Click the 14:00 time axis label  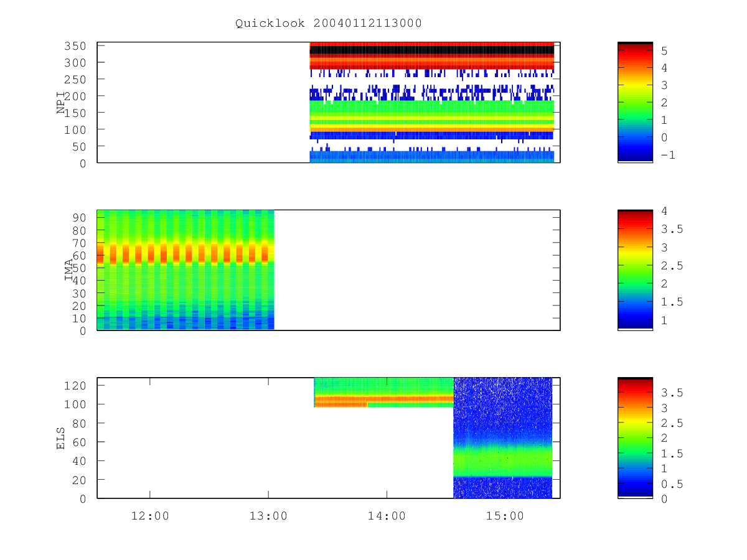(x=387, y=516)
